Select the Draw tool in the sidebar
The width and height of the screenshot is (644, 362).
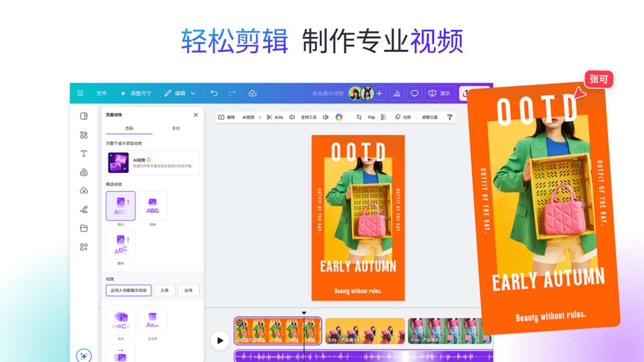(84, 209)
